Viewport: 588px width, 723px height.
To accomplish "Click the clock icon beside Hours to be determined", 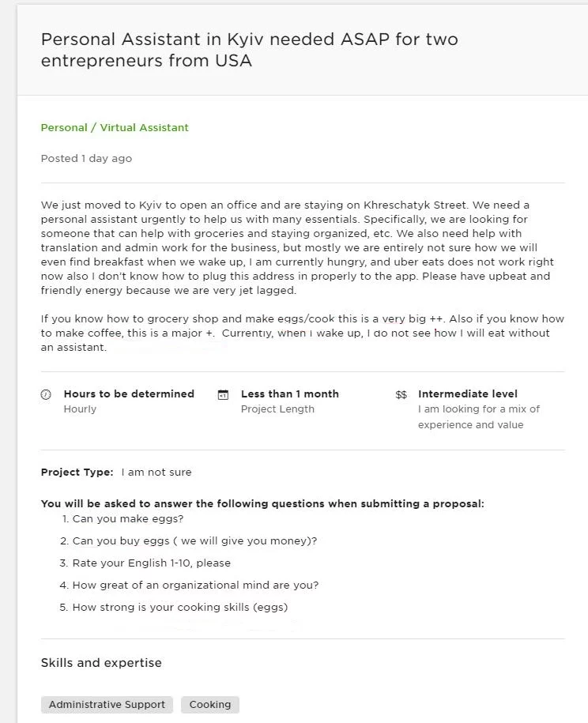I will pos(46,394).
